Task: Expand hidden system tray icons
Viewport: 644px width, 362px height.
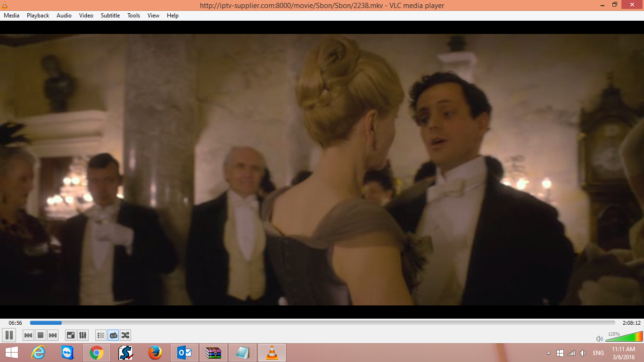Action: pos(548,353)
